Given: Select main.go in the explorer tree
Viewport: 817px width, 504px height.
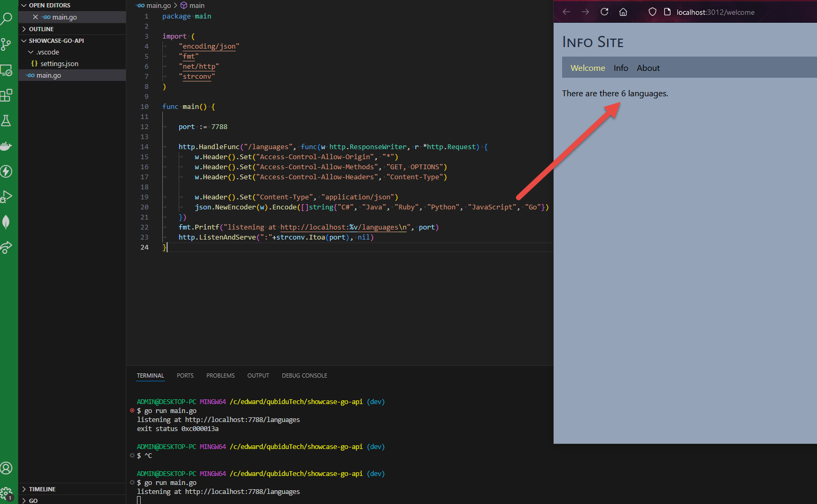Looking at the screenshot, I should coord(71,75).
